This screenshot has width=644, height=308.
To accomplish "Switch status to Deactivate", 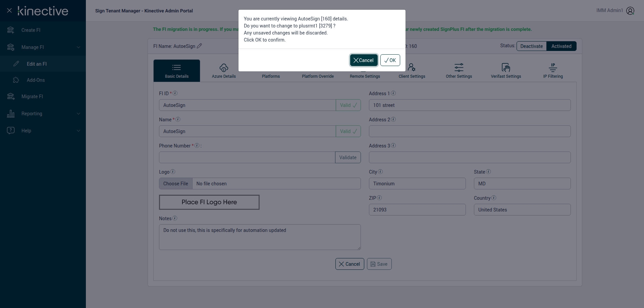I will click(531, 46).
